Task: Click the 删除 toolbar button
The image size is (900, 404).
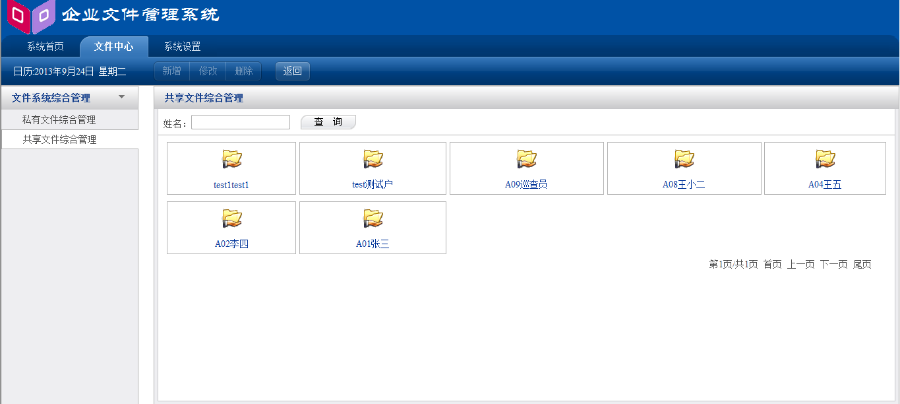Action: (x=244, y=71)
